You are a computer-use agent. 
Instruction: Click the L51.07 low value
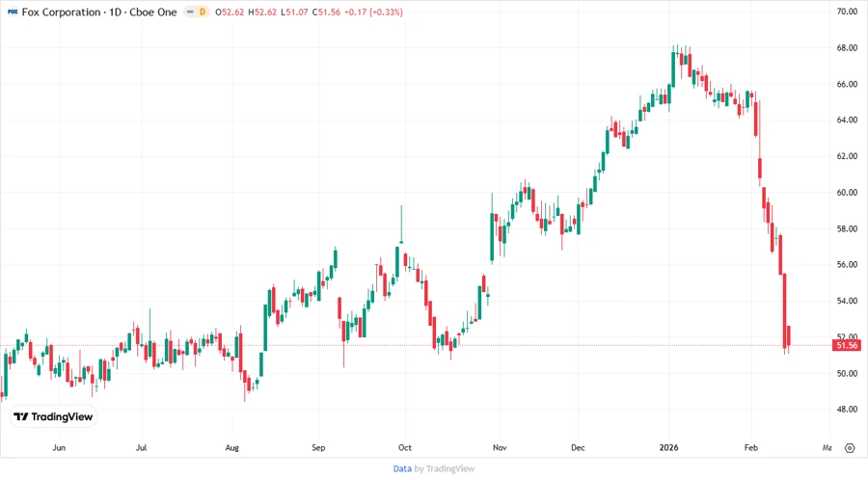(294, 12)
